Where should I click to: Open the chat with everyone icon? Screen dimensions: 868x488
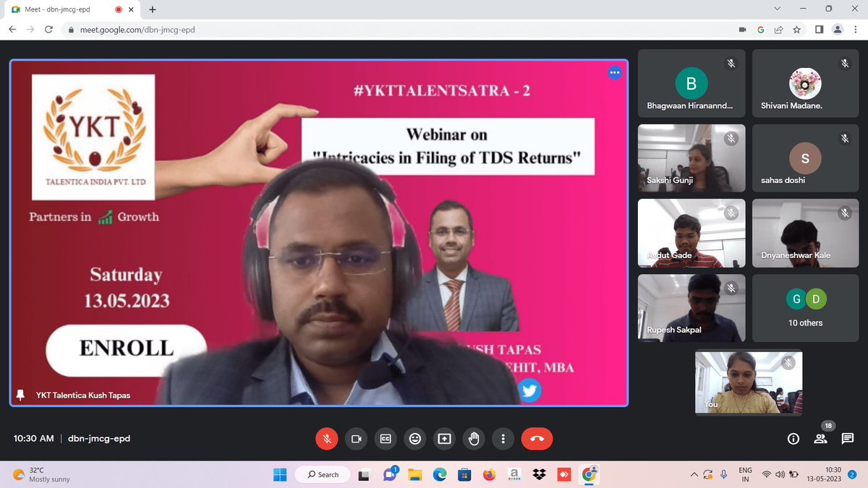click(847, 439)
